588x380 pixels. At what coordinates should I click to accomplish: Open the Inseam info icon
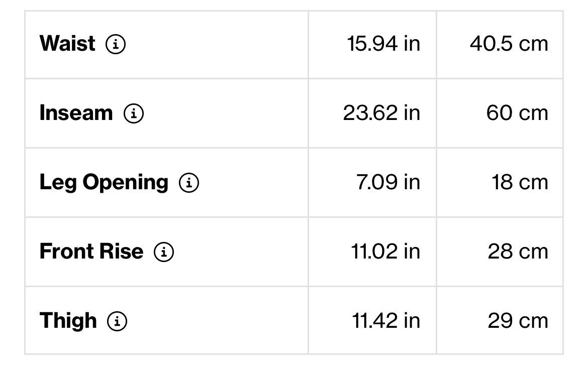tap(134, 113)
